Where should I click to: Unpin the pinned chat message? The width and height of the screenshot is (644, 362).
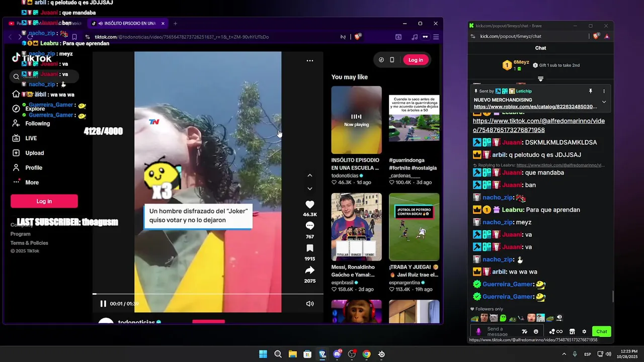click(x=591, y=91)
